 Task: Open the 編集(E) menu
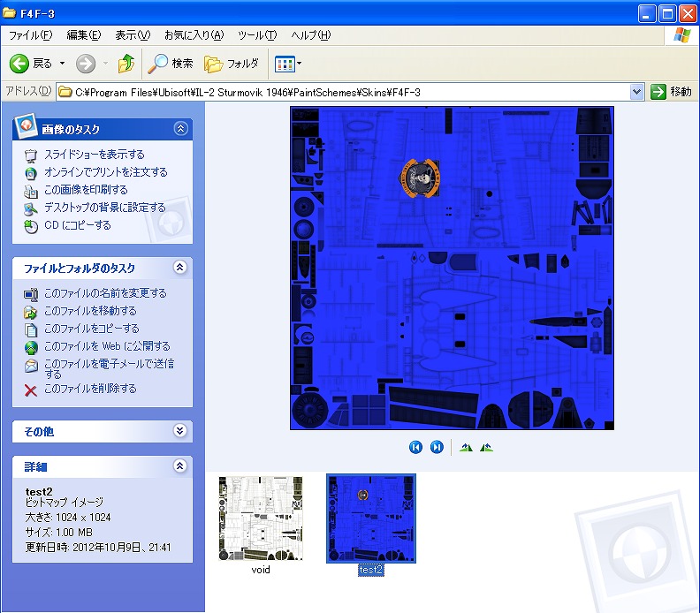click(x=83, y=35)
